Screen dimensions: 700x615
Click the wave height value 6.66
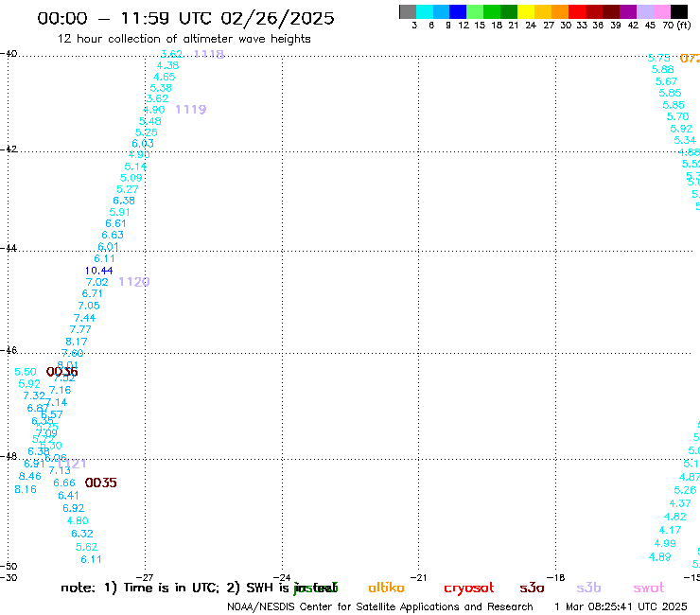64,483
